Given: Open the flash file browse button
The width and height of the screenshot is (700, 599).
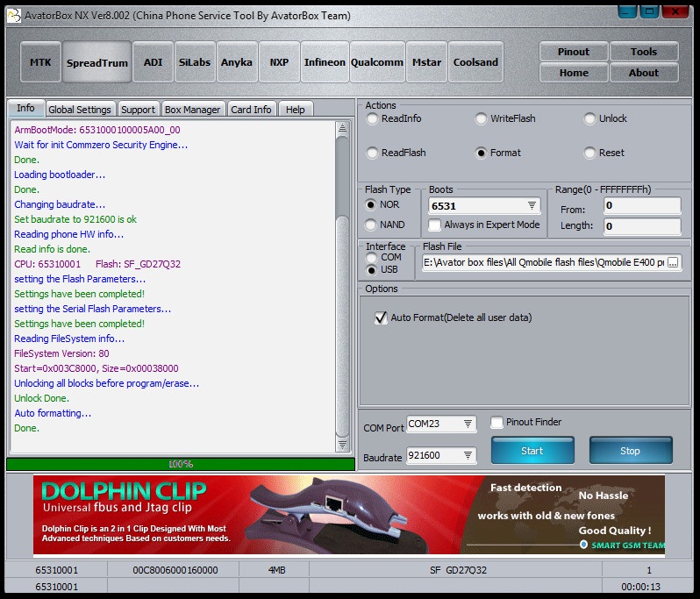Looking at the screenshot, I should (673, 262).
